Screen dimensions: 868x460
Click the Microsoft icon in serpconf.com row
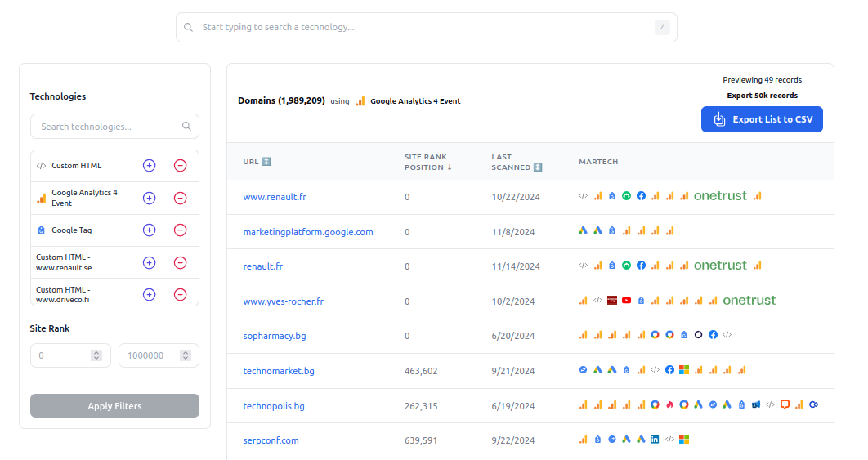(x=684, y=440)
